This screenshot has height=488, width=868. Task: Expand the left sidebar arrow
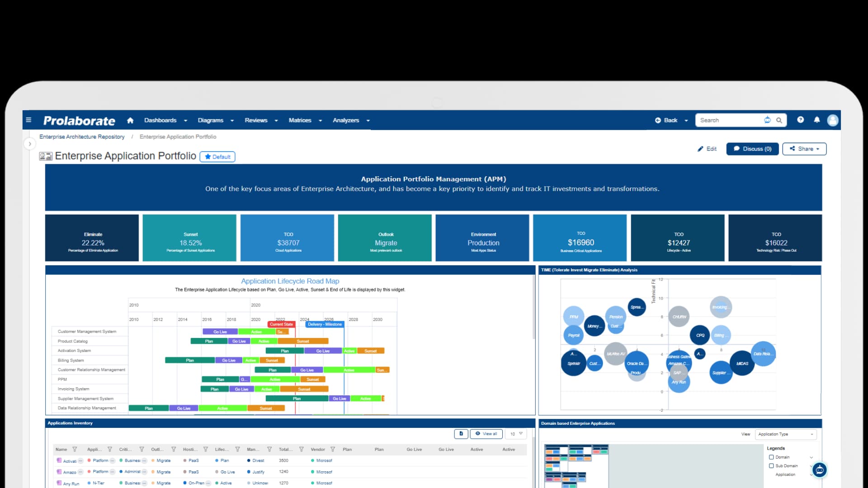coord(30,144)
